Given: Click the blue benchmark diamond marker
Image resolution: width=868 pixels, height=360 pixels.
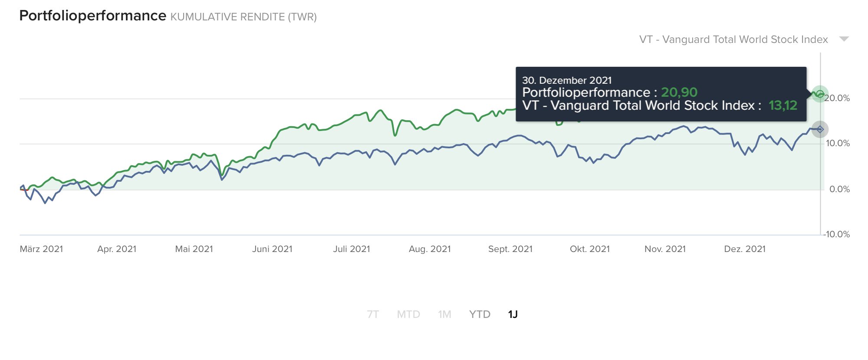Looking at the screenshot, I should coord(819,129).
